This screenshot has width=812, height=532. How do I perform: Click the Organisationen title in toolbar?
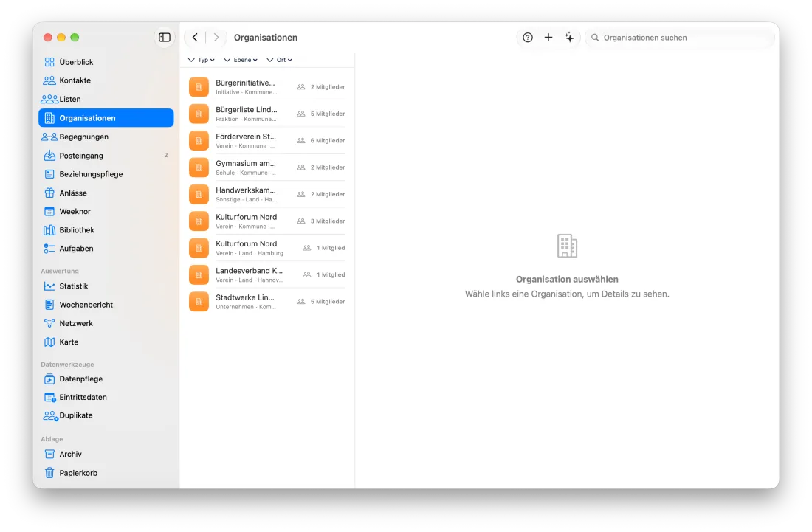point(266,37)
